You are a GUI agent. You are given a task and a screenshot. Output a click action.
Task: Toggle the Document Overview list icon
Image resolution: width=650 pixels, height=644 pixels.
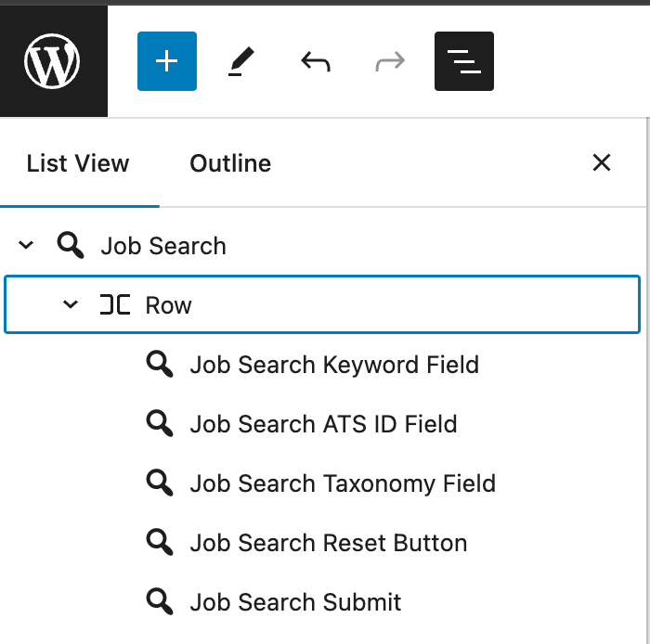click(x=464, y=61)
